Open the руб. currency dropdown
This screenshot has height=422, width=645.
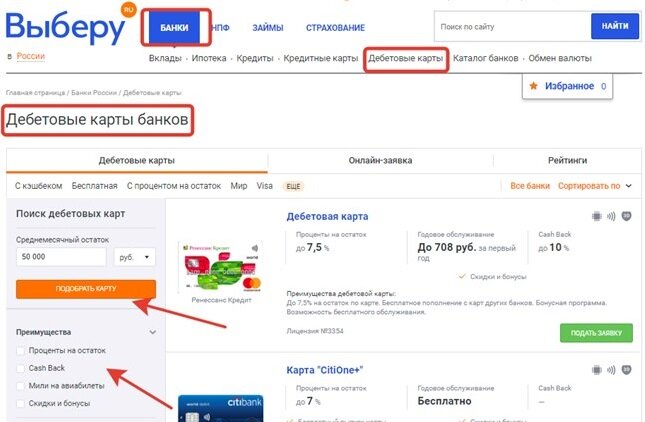point(135,257)
